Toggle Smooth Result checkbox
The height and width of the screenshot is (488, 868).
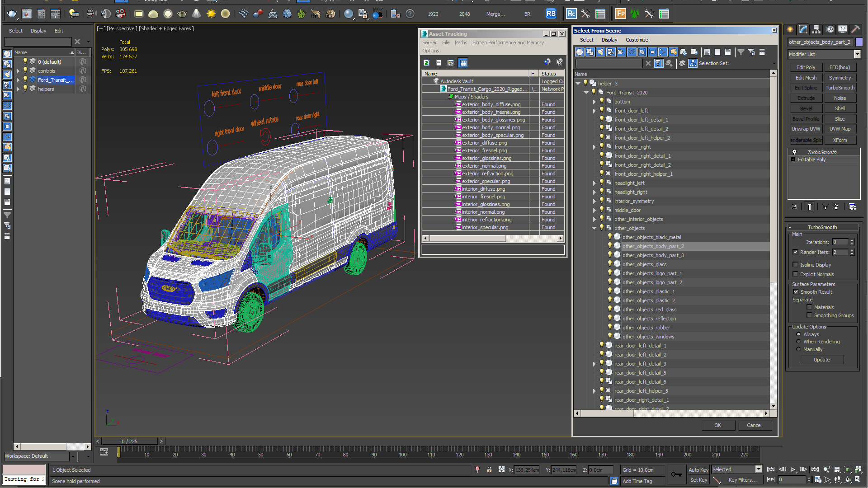tap(796, 292)
